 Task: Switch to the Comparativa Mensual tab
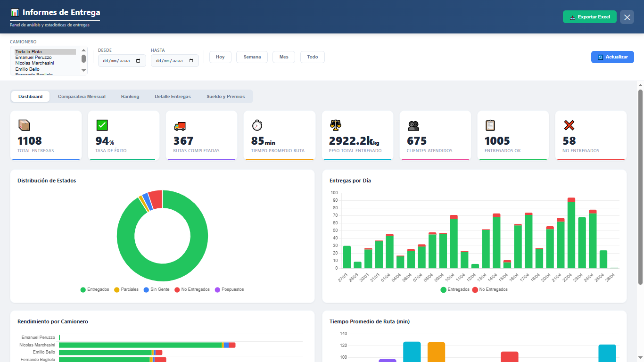pyautogui.click(x=82, y=97)
